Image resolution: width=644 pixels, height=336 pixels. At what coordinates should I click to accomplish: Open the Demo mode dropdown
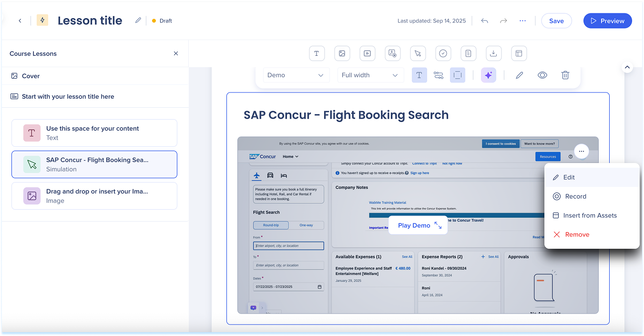(x=296, y=75)
